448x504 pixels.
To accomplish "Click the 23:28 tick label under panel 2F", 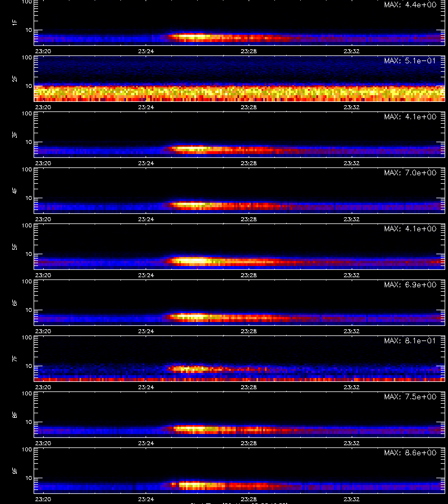I will pyautogui.click(x=249, y=108).
